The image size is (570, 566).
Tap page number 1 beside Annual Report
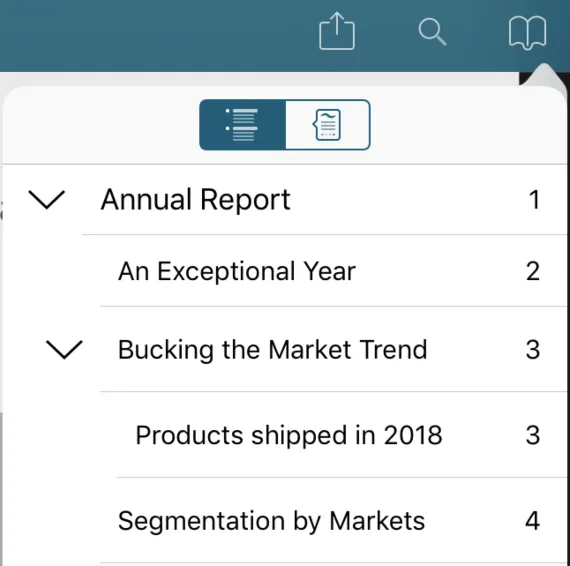tap(534, 200)
